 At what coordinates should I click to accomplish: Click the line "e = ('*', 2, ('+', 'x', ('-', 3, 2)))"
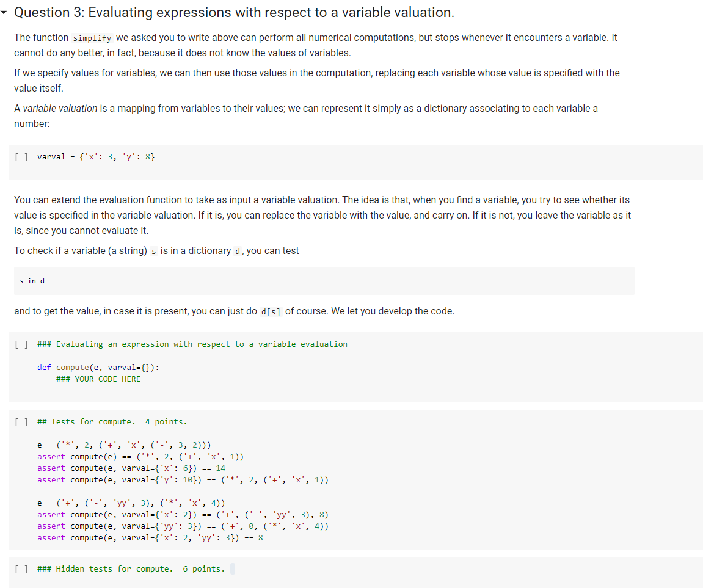click(124, 445)
